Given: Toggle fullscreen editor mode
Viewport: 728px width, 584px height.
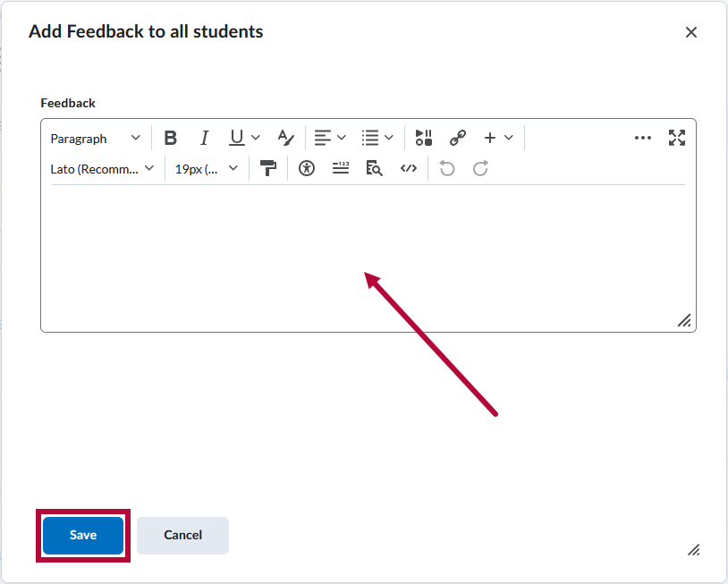Looking at the screenshot, I should coord(677,138).
